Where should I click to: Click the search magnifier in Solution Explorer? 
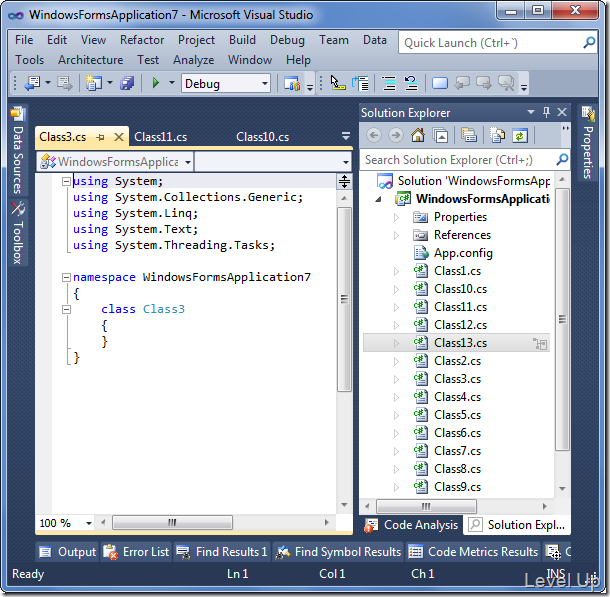click(x=562, y=159)
